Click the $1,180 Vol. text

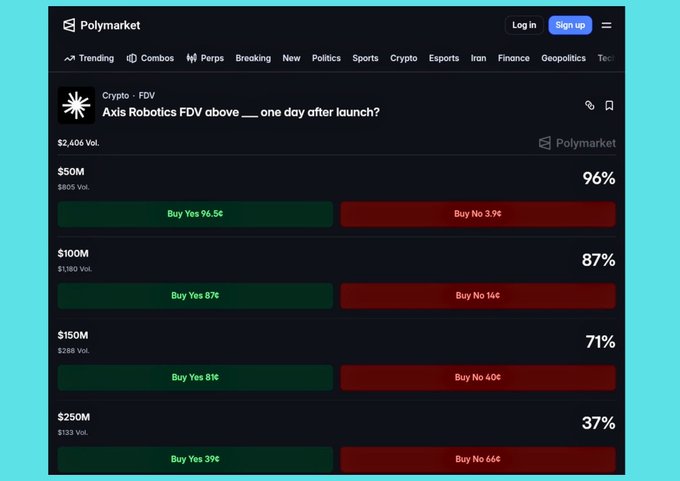(75, 269)
